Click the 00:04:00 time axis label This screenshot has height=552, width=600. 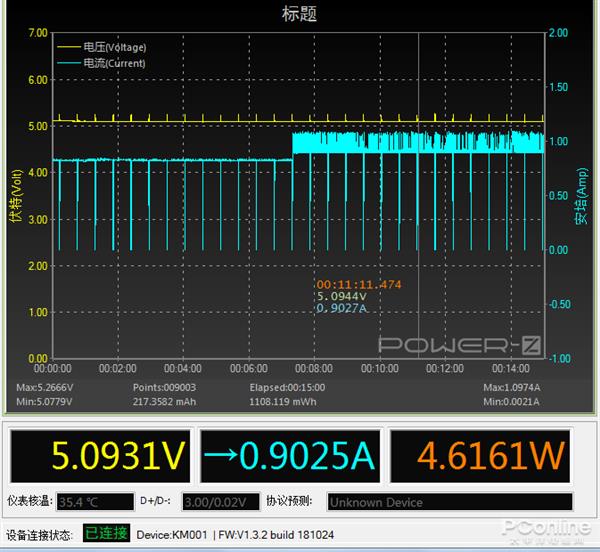[183, 368]
